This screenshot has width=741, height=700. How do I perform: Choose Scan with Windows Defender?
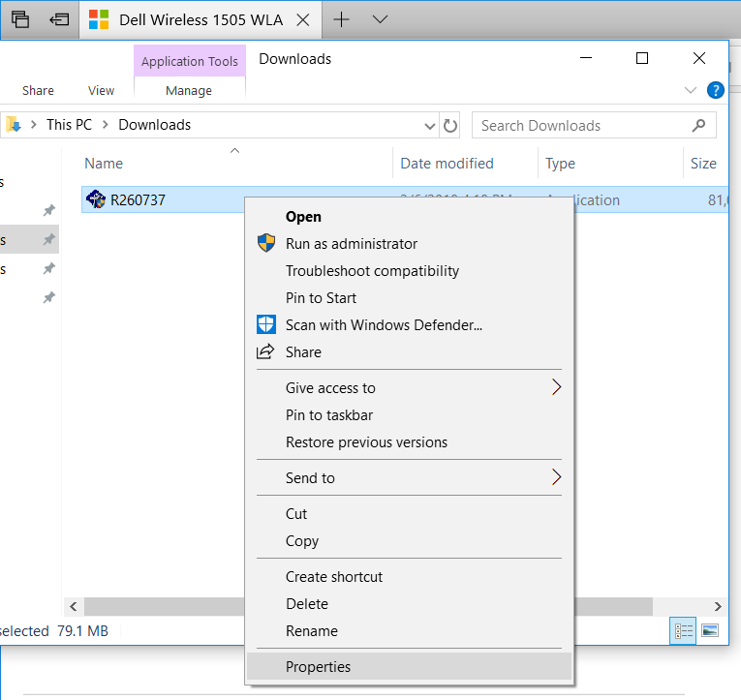(x=409, y=325)
